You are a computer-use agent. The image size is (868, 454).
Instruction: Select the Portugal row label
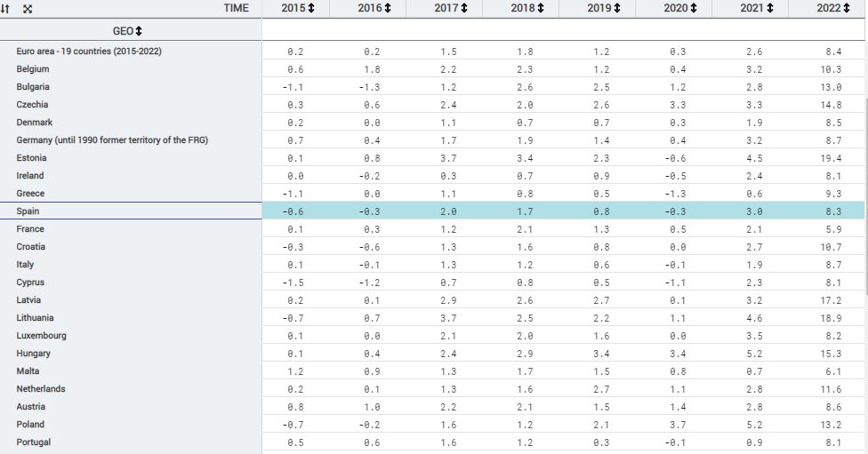[35, 442]
